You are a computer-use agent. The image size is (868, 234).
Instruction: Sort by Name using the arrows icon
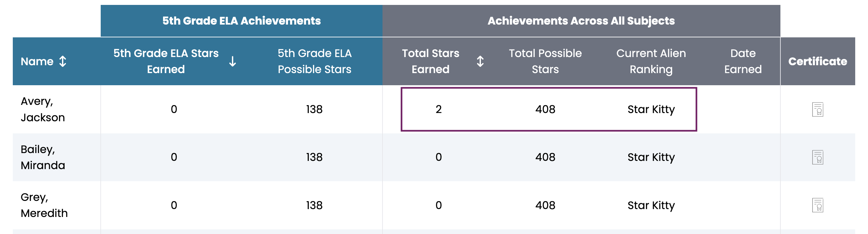tap(63, 61)
